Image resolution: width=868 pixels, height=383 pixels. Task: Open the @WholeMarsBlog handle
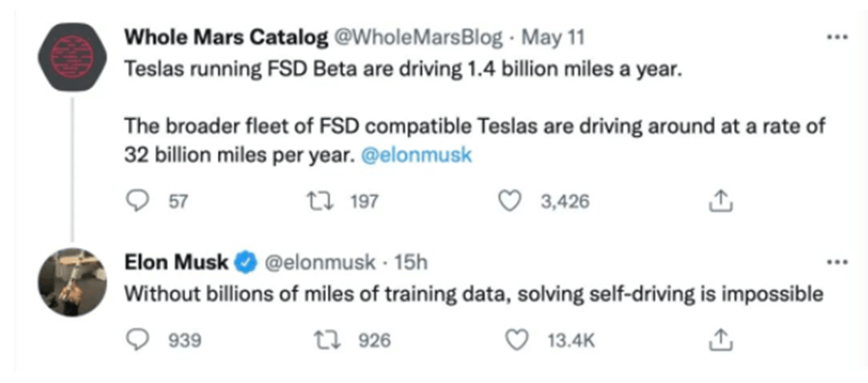pos(418,38)
